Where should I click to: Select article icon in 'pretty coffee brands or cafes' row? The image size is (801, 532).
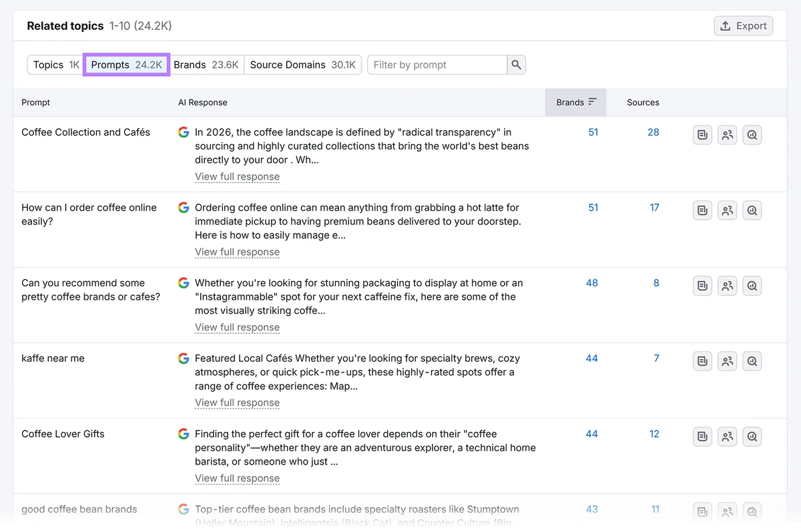pyautogui.click(x=702, y=286)
